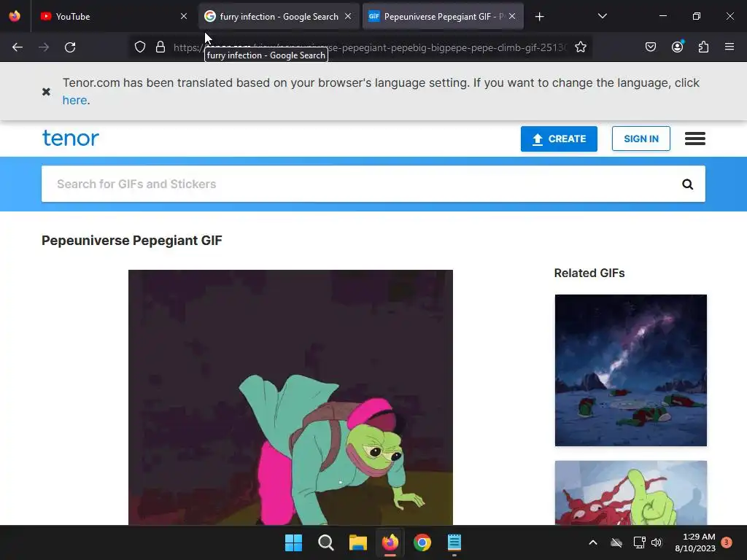Click the SIGN IN button
This screenshot has height=560, width=747.
(640, 139)
